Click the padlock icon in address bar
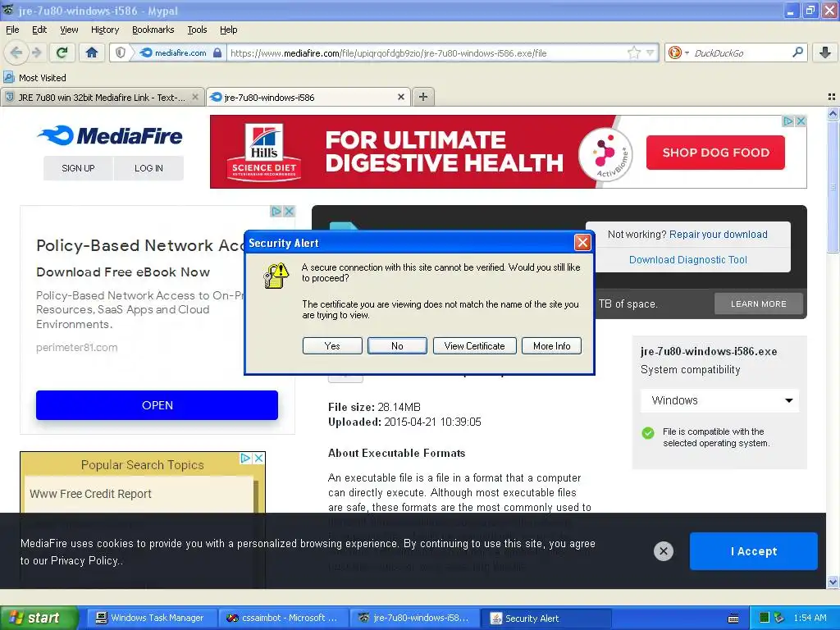 click(217, 52)
